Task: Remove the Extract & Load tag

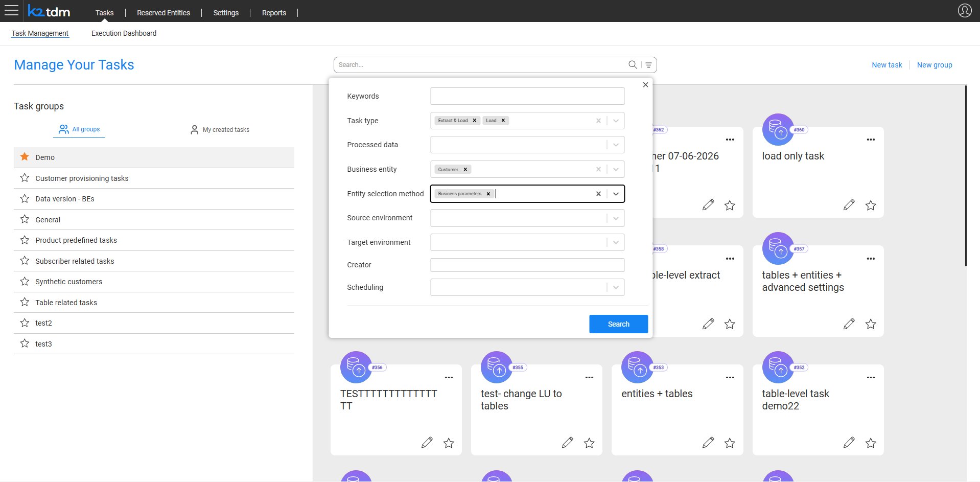Action: [x=474, y=121]
